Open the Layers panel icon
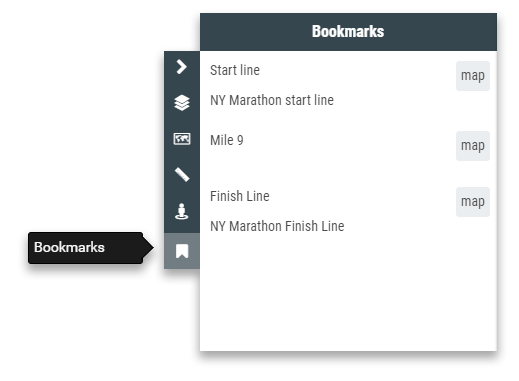 [x=182, y=103]
